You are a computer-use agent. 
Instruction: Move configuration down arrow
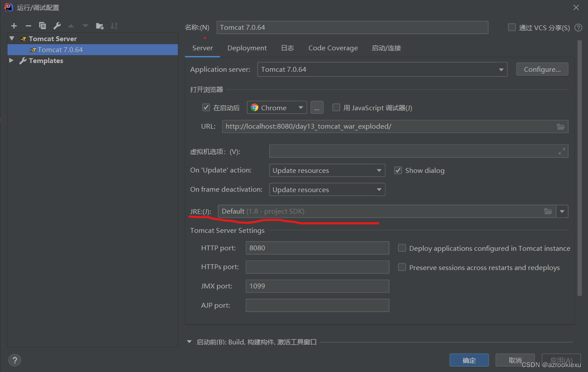coord(85,26)
